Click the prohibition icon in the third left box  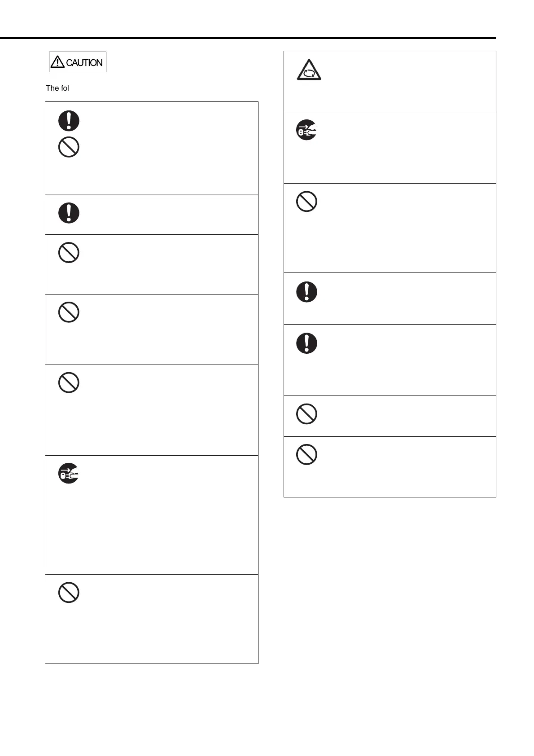coord(69,252)
